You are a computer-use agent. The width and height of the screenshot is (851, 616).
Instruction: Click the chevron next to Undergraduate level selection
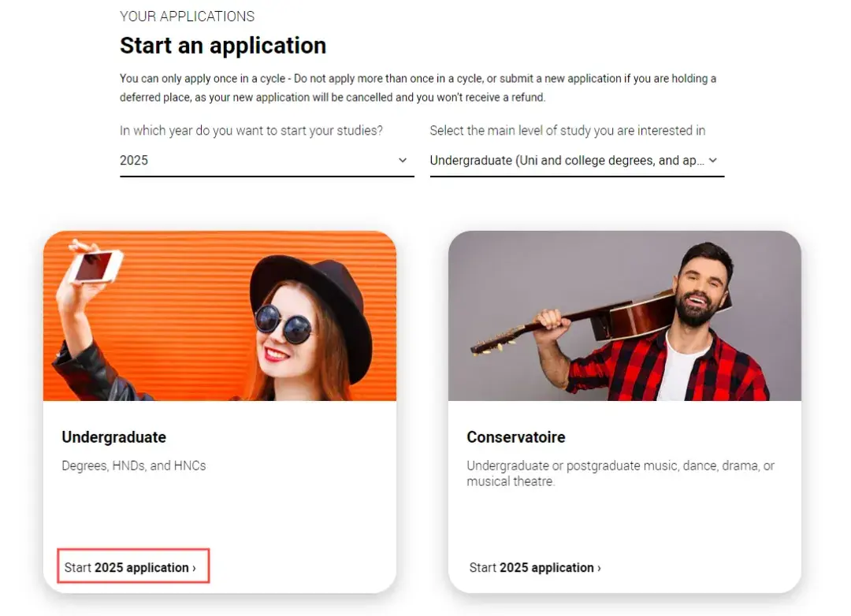[713, 161]
